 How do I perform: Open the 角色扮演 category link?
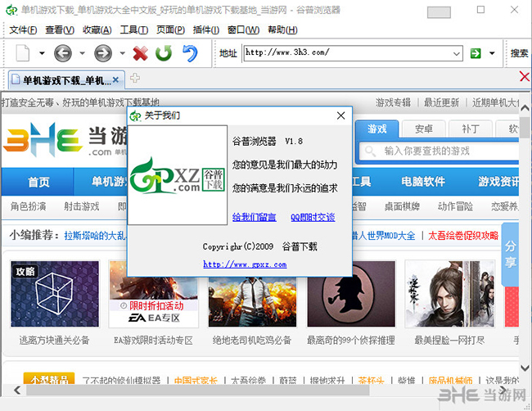[28, 206]
